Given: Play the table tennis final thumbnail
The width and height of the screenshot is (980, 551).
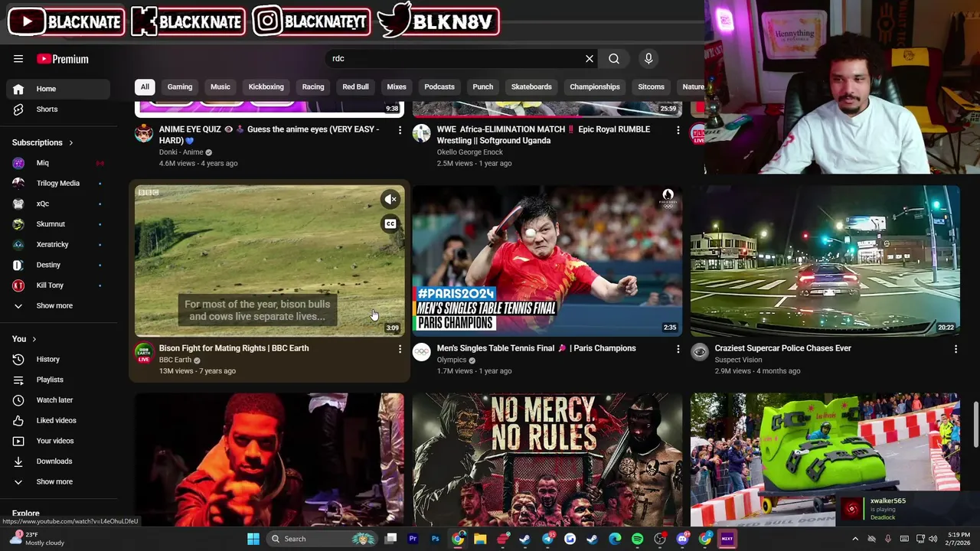Looking at the screenshot, I should pyautogui.click(x=547, y=260).
